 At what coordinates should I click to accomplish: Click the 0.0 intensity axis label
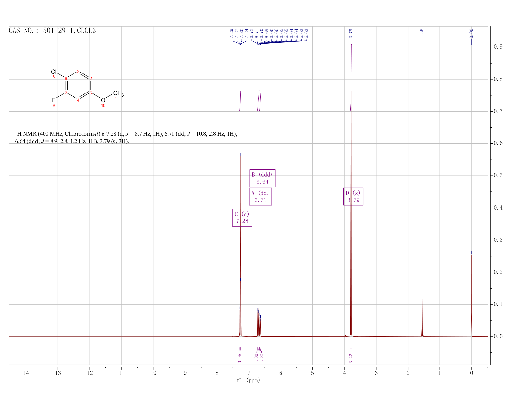498,337
